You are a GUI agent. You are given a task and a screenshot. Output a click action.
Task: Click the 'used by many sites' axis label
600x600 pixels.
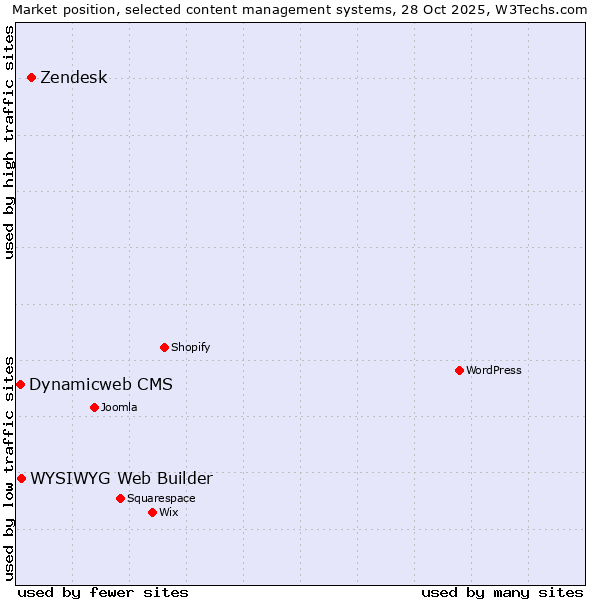point(502,592)
